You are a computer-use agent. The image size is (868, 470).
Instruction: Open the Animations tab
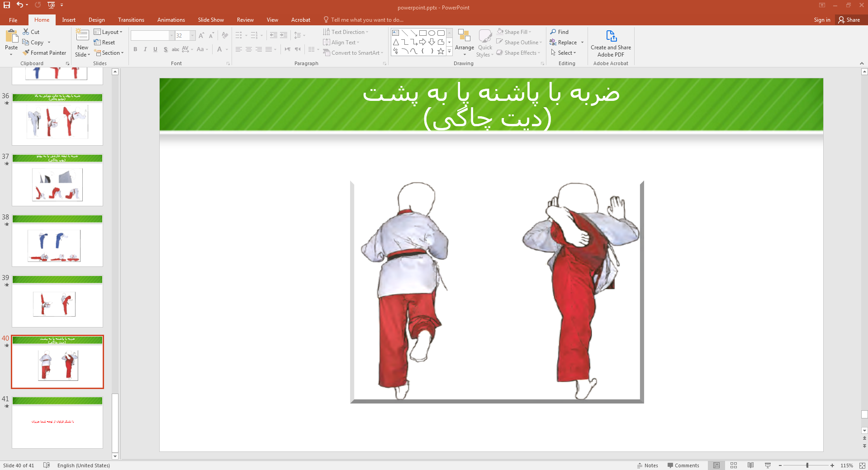pyautogui.click(x=171, y=20)
